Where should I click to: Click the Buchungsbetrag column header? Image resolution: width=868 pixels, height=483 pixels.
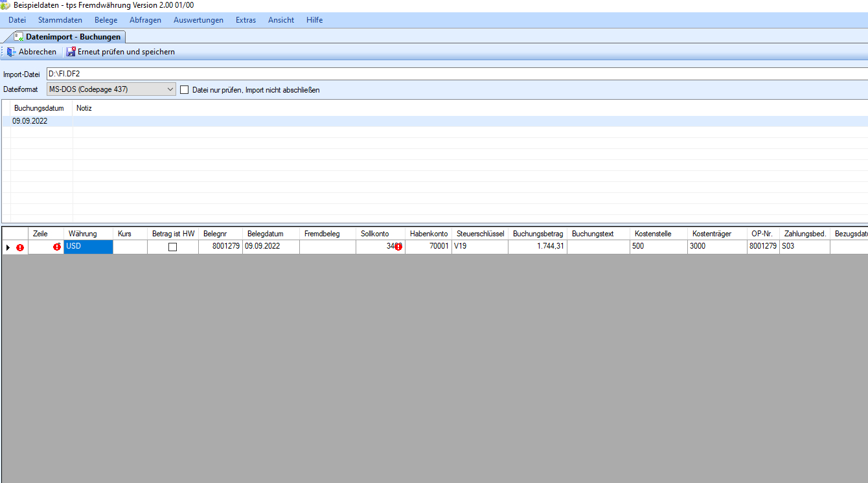point(538,234)
